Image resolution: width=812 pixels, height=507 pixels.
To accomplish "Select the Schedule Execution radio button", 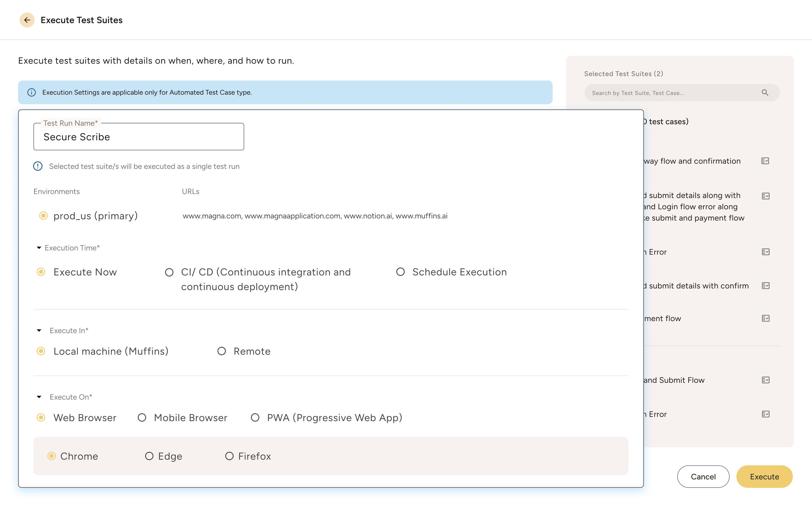I will click(x=401, y=272).
